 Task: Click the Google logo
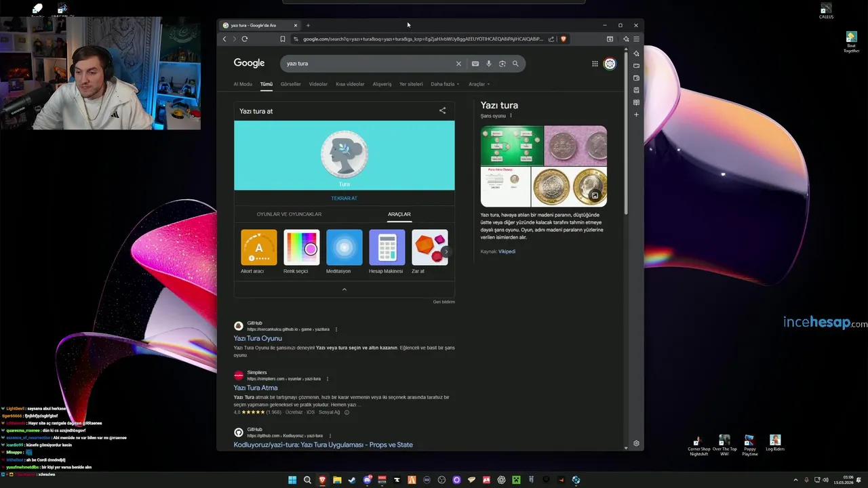(249, 63)
